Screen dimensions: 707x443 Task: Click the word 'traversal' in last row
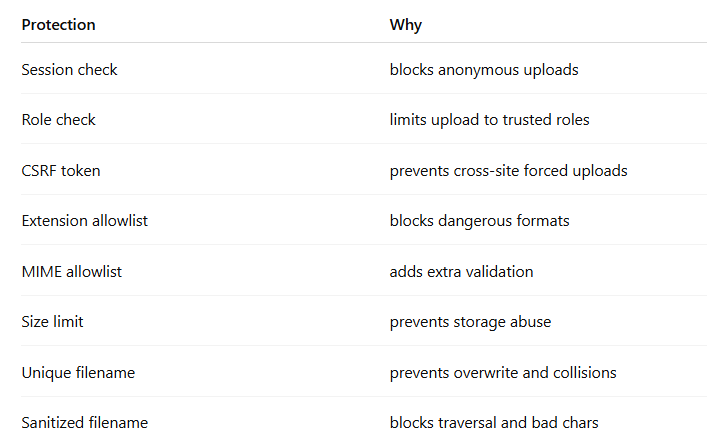[x=467, y=423]
